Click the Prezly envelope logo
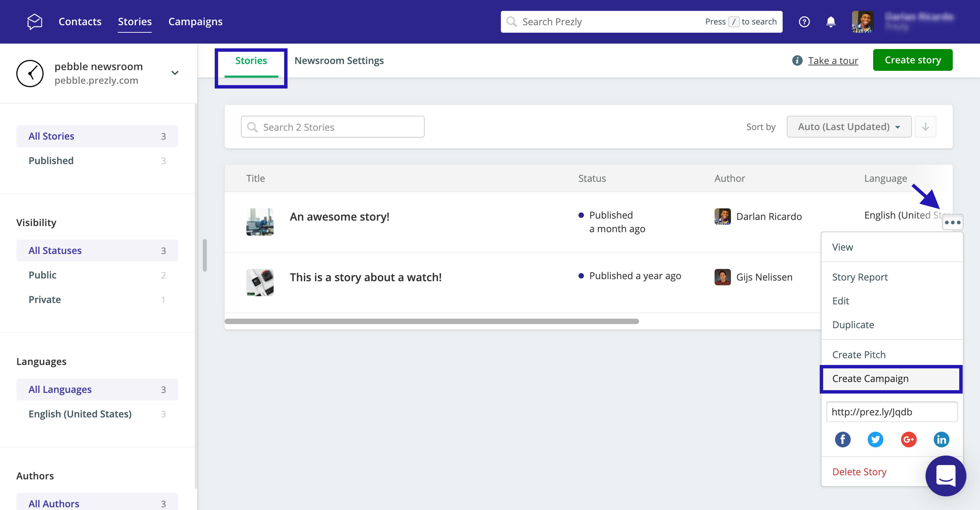The height and width of the screenshot is (510, 980). [35, 22]
